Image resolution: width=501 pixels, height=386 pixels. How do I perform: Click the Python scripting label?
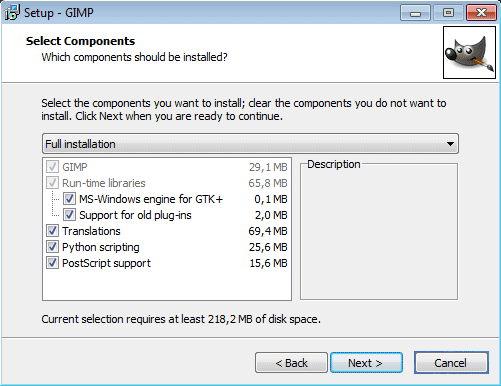(x=101, y=247)
